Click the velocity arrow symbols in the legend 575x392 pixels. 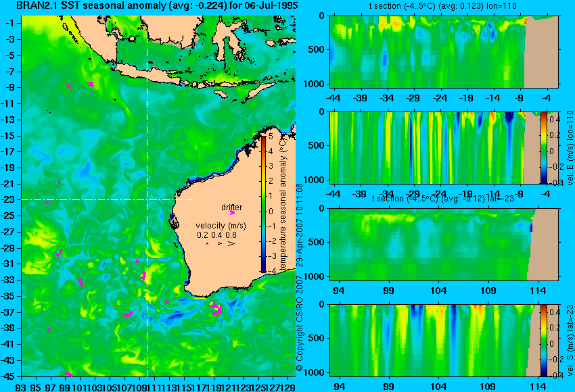220,243
